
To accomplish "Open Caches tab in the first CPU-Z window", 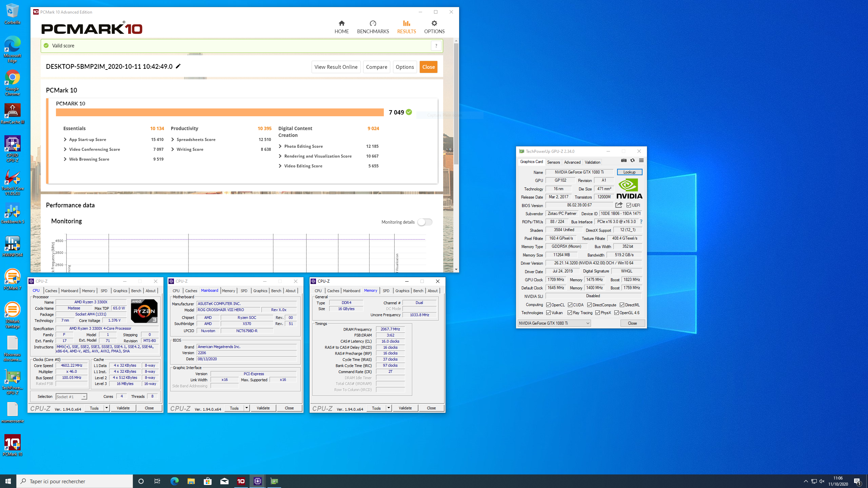I will (51, 291).
